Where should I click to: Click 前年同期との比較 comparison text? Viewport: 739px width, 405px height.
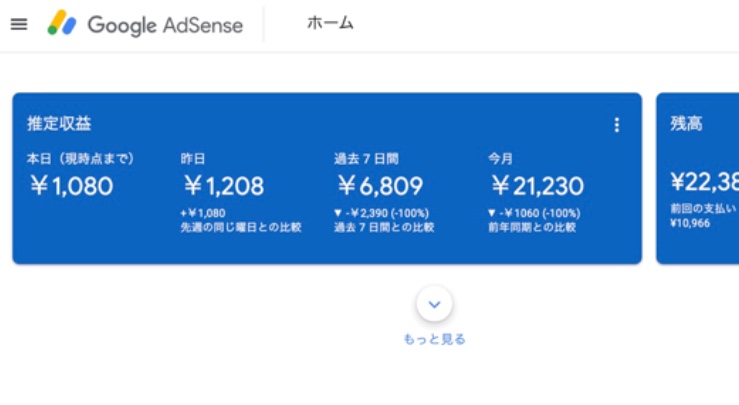pyautogui.click(x=532, y=227)
